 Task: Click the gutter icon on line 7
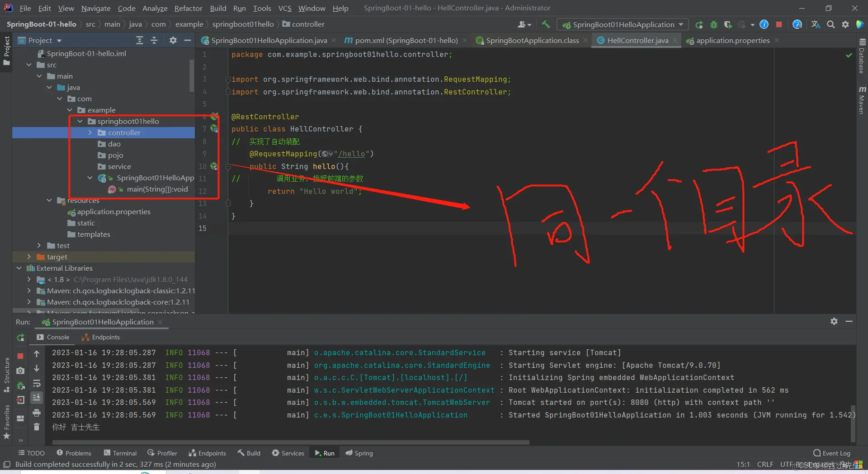click(214, 129)
